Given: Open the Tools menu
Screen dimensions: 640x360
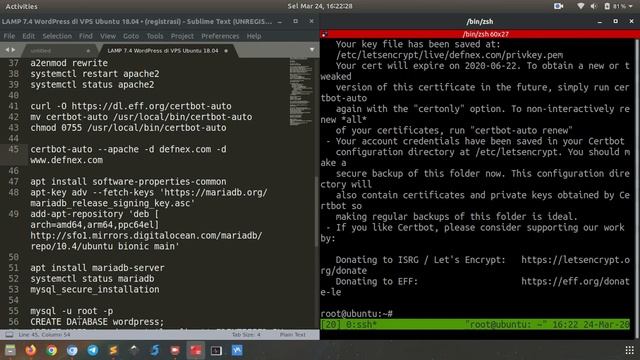Looking at the screenshot, I should click(155, 36).
